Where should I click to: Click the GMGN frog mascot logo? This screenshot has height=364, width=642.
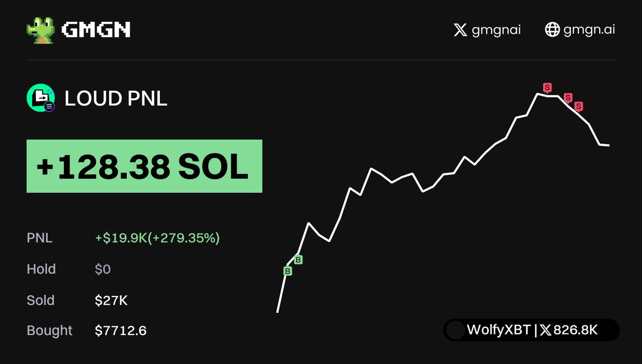pos(41,30)
